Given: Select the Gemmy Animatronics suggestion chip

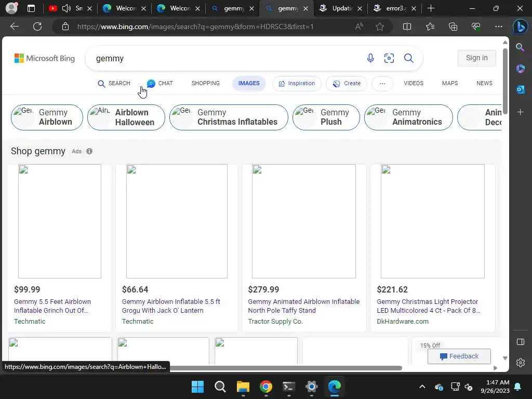Looking at the screenshot, I should click(408, 117).
